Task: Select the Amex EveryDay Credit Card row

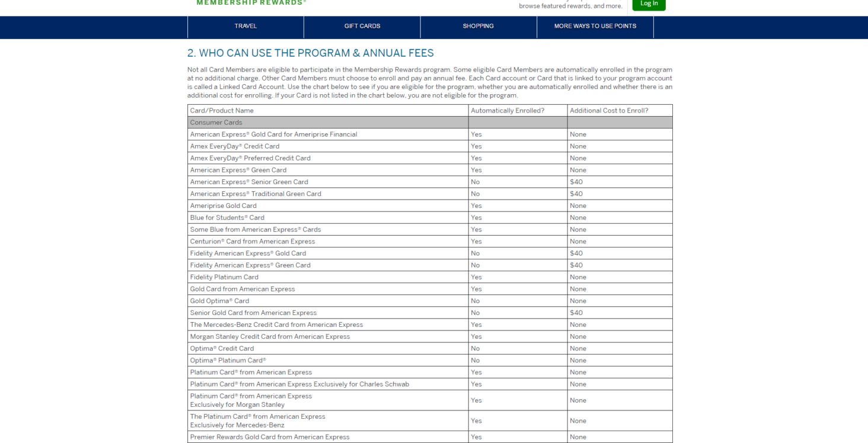Action: pos(235,146)
